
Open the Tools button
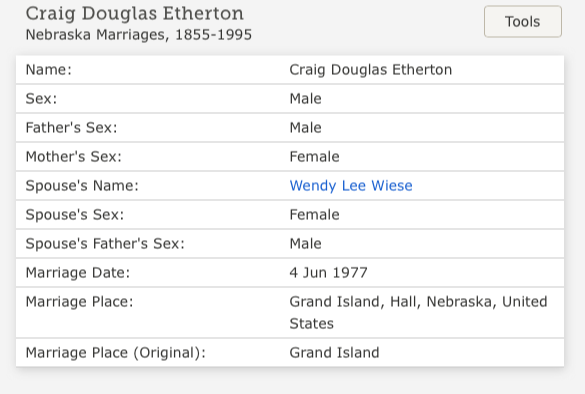(523, 22)
